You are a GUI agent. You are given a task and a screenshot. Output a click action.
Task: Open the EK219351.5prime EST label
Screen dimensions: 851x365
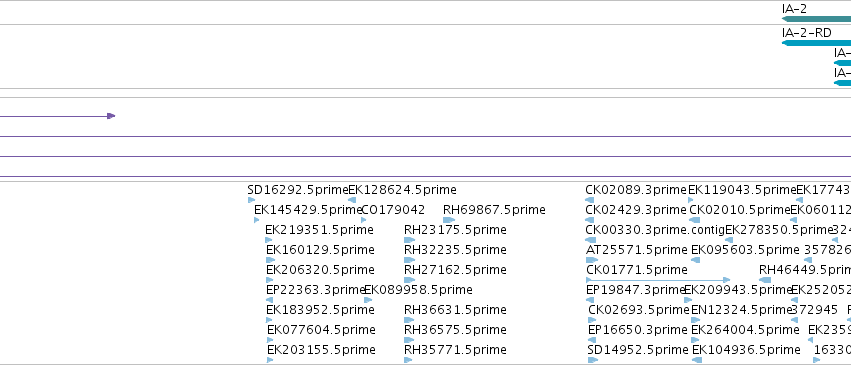pos(319,230)
